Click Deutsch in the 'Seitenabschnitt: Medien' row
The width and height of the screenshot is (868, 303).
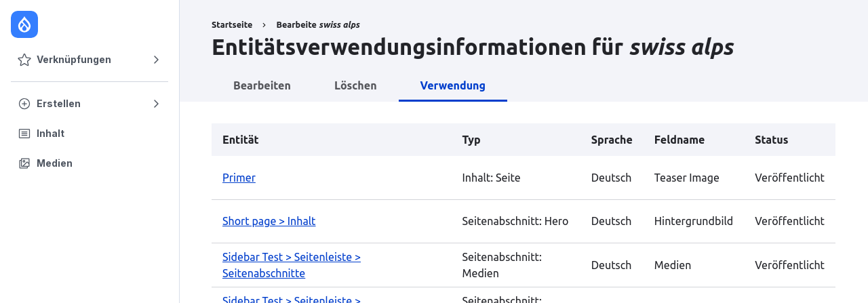click(x=611, y=265)
